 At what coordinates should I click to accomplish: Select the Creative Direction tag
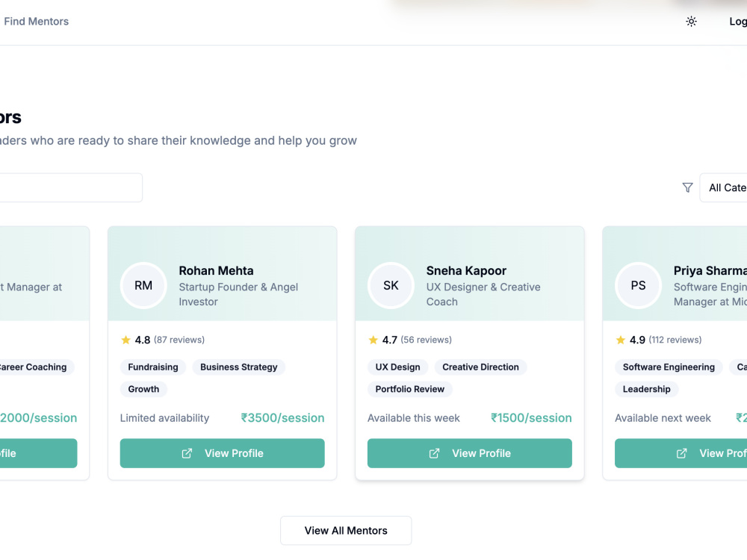coord(480,367)
